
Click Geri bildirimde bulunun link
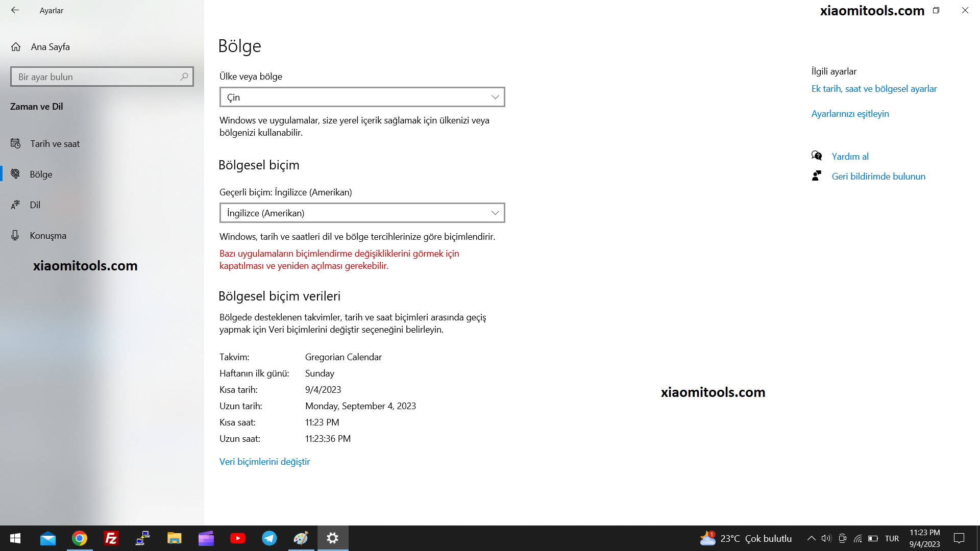pyautogui.click(x=878, y=177)
